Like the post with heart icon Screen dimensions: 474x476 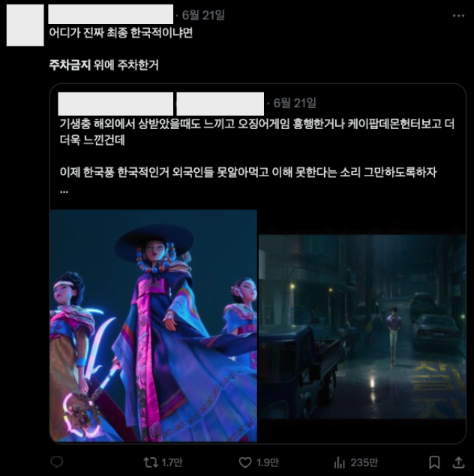pyautogui.click(x=245, y=462)
